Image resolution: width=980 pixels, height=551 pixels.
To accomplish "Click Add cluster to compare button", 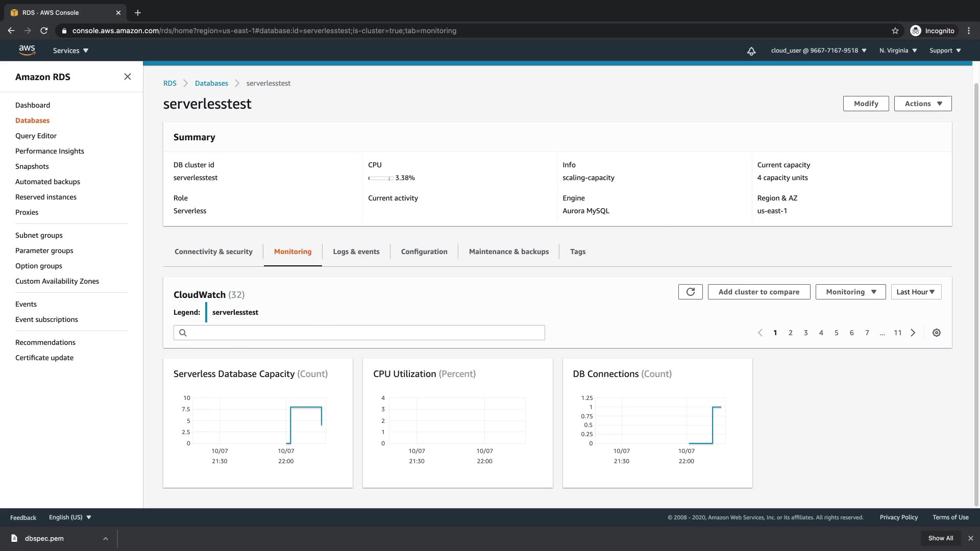I will pos(758,292).
